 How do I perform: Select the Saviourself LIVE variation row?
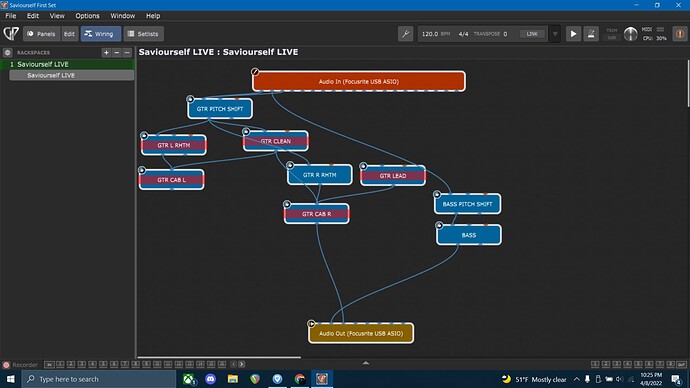(72, 75)
